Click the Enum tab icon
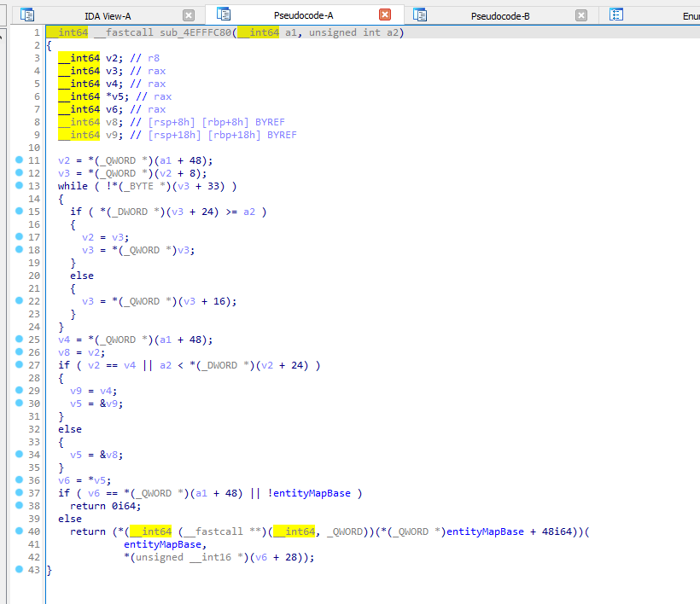The image size is (700, 604). pos(616,15)
